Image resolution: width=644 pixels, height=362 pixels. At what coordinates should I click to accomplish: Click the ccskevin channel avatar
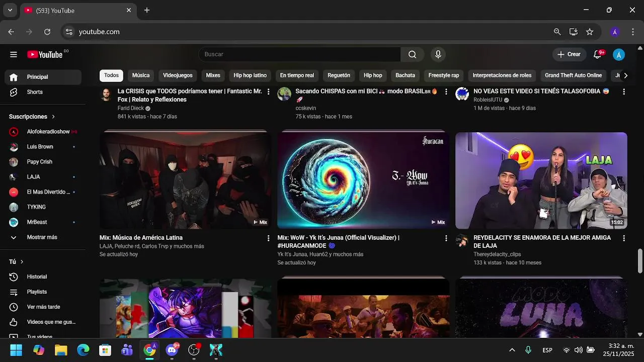tap(284, 94)
